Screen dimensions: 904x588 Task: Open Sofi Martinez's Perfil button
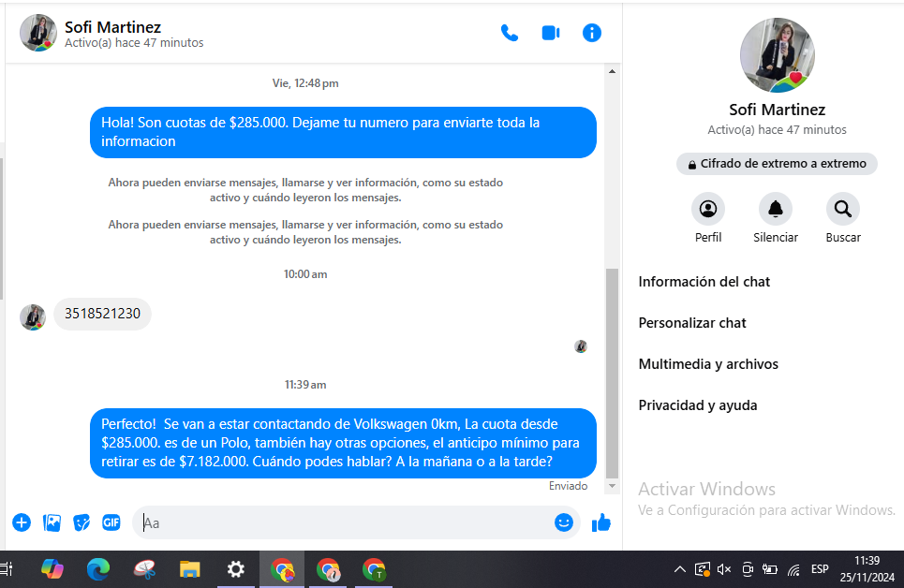pos(708,209)
